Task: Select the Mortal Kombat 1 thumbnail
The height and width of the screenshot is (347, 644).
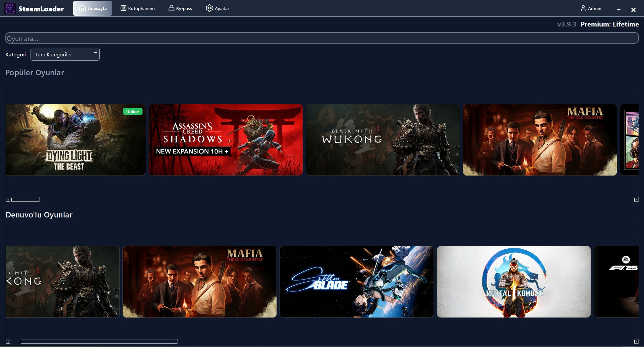Action: (513, 282)
